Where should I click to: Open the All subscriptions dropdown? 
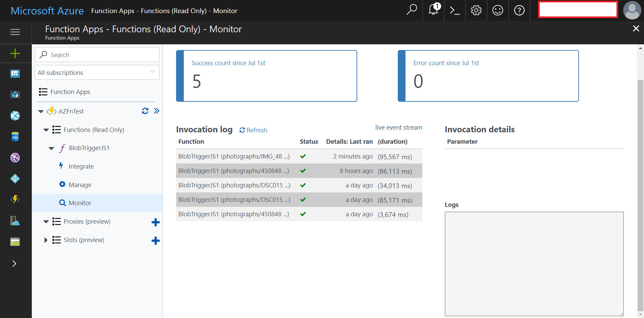(x=97, y=73)
